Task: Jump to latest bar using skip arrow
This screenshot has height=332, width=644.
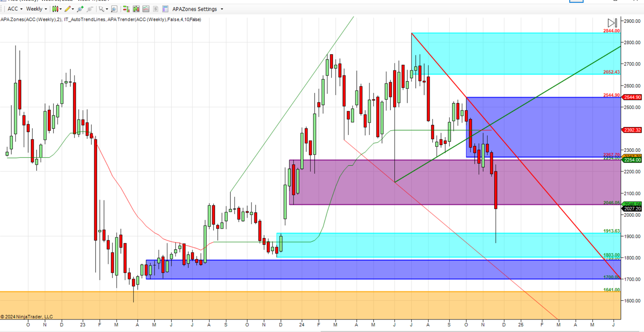Action: pos(612,23)
